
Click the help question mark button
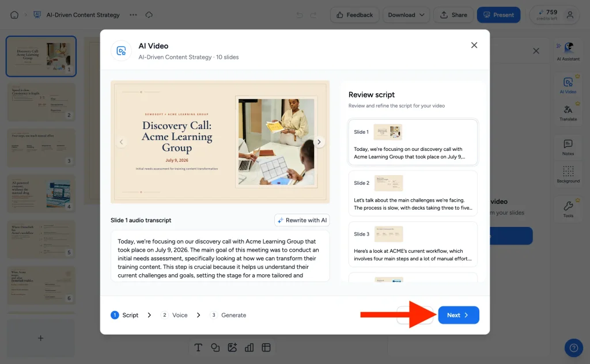point(573,347)
